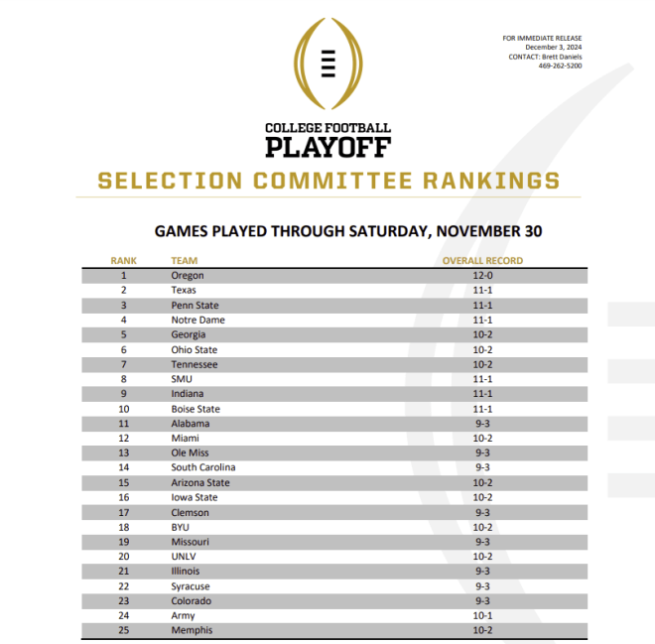Click the OVERALL RECORD column header
Image resolution: width=655 pixels, height=644 pixels.
pos(482,261)
